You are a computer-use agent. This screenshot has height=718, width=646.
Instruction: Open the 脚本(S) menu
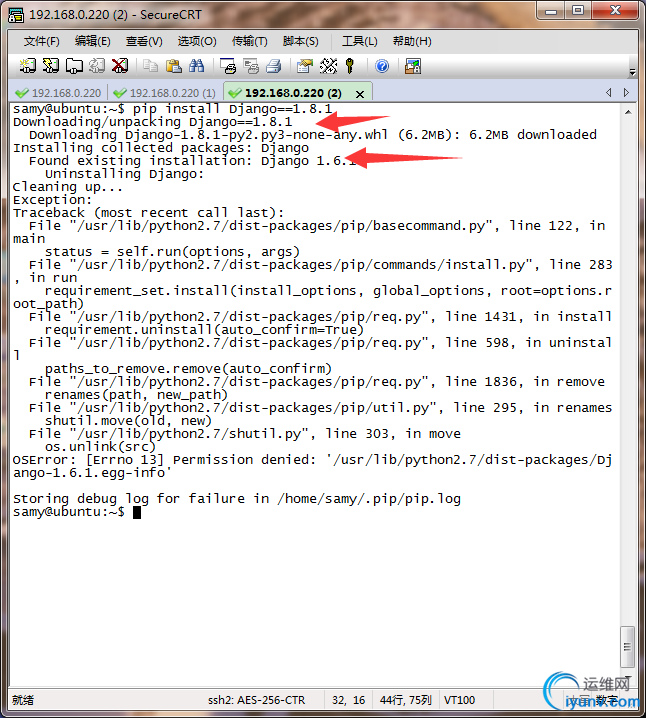(x=300, y=41)
